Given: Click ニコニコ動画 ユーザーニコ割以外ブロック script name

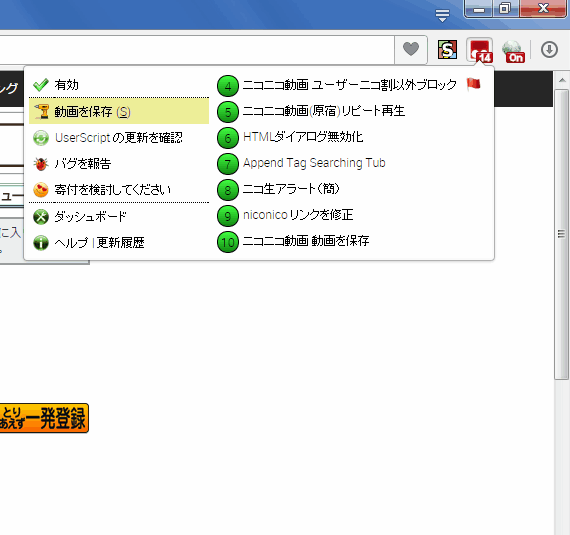Looking at the screenshot, I should coord(349,85).
